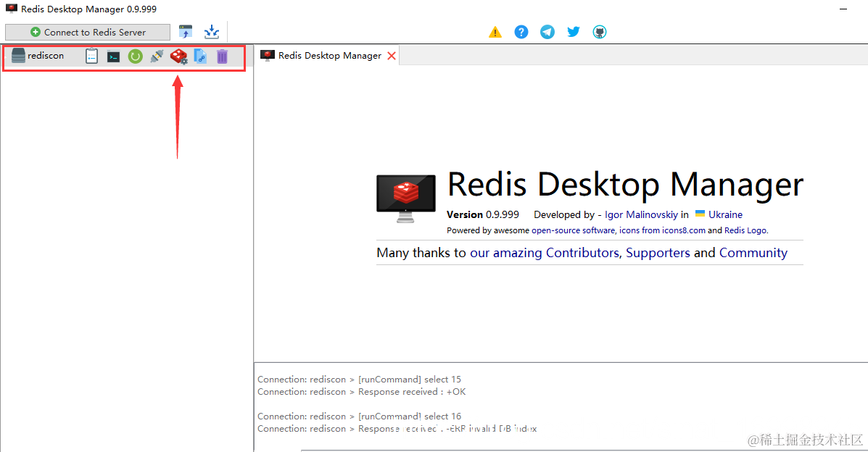This screenshot has width=868, height=452.
Task: Open rediscon connection settings icon
Action: click(178, 56)
